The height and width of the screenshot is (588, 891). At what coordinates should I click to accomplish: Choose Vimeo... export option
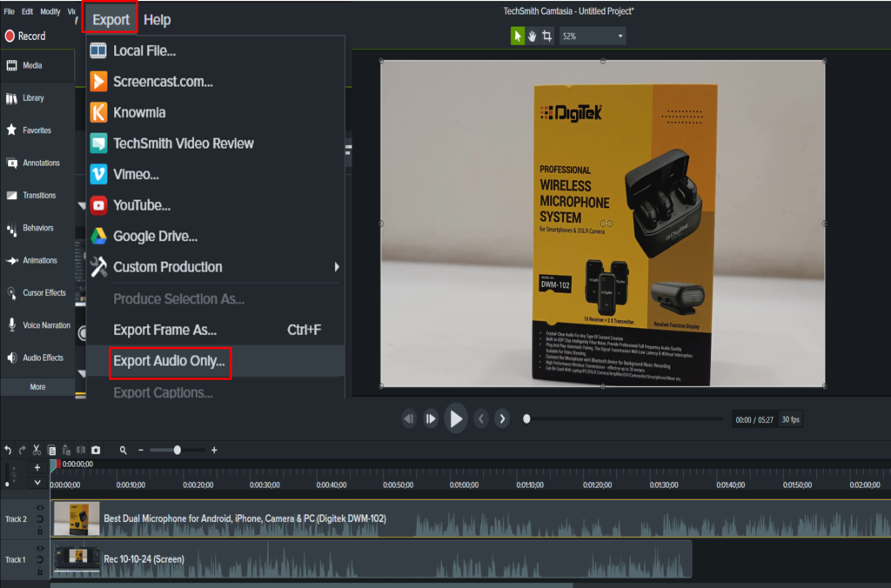pos(216,175)
